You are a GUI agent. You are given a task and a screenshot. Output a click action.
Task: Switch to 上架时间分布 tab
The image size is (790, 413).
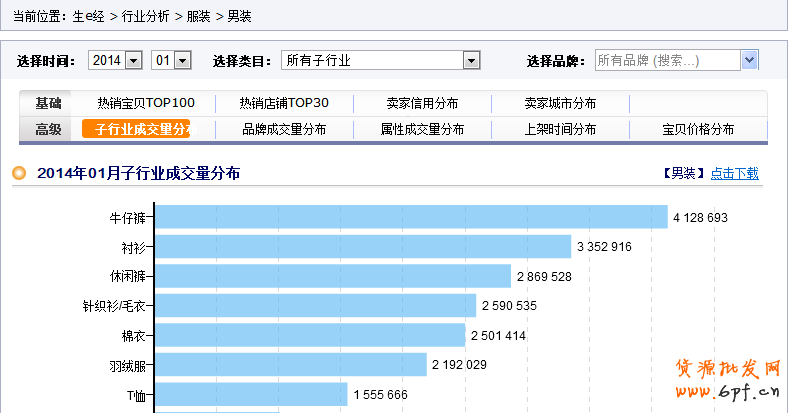click(x=560, y=129)
